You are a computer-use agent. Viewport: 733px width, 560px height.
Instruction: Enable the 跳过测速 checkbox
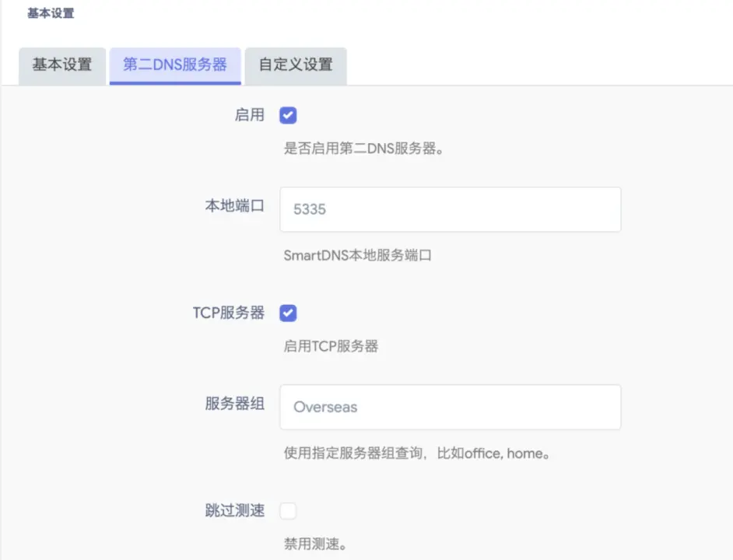tap(288, 511)
